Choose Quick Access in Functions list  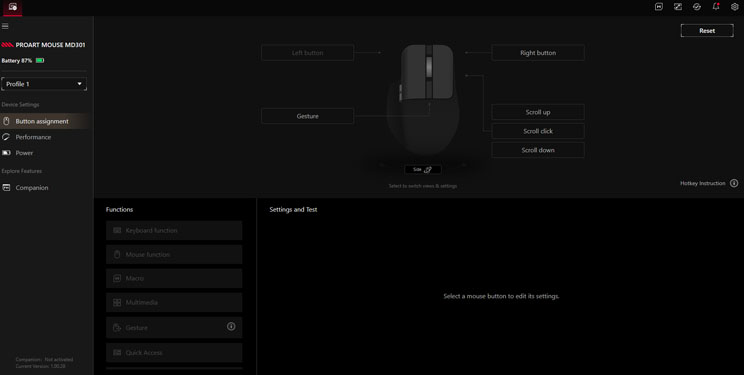[x=174, y=353]
